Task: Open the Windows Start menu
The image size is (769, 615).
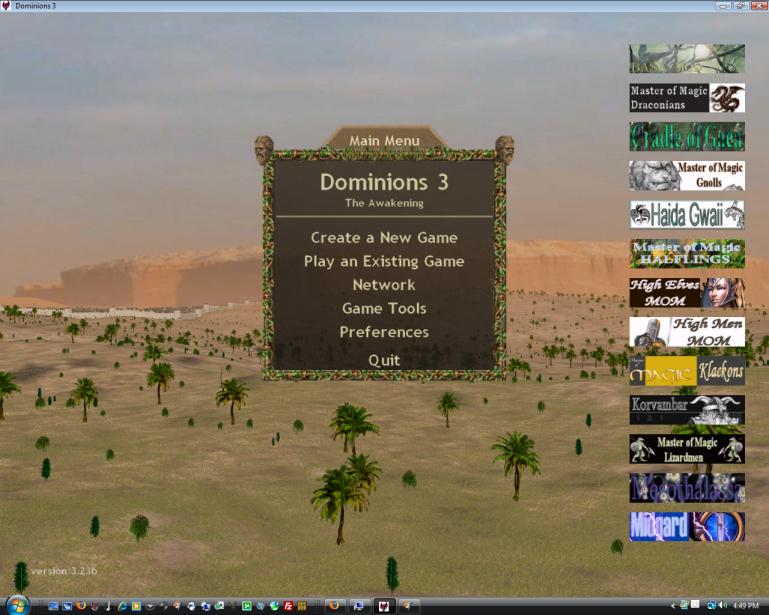Action: [17, 605]
